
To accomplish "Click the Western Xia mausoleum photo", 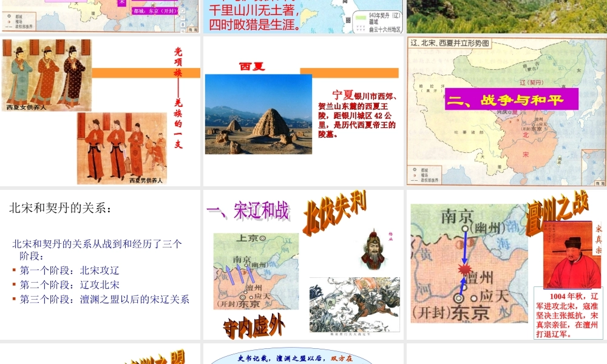I will pyautogui.click(x=258, y=114).
